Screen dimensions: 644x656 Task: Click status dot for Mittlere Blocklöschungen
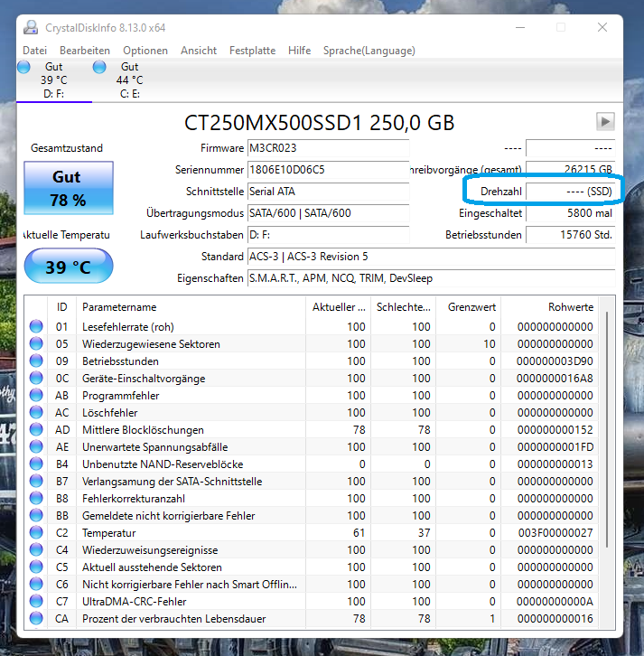pos(36,429)
